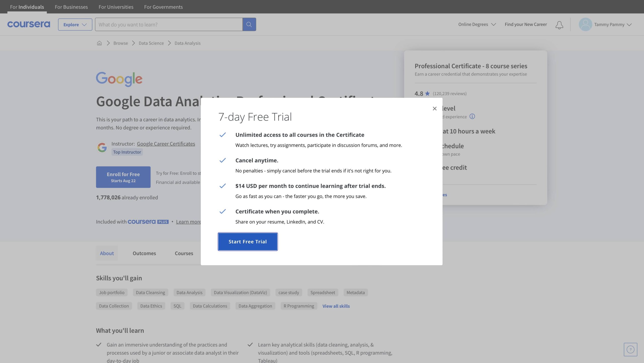
Task: Click the home breadcrumb icon
Action: click(x=99, y=43)
